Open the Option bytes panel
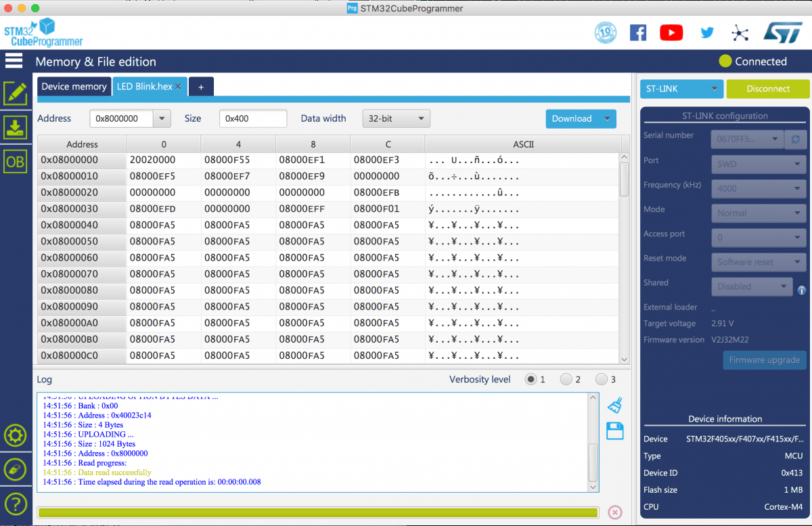This screenshot has height=526, width=812. pos(15,162)
